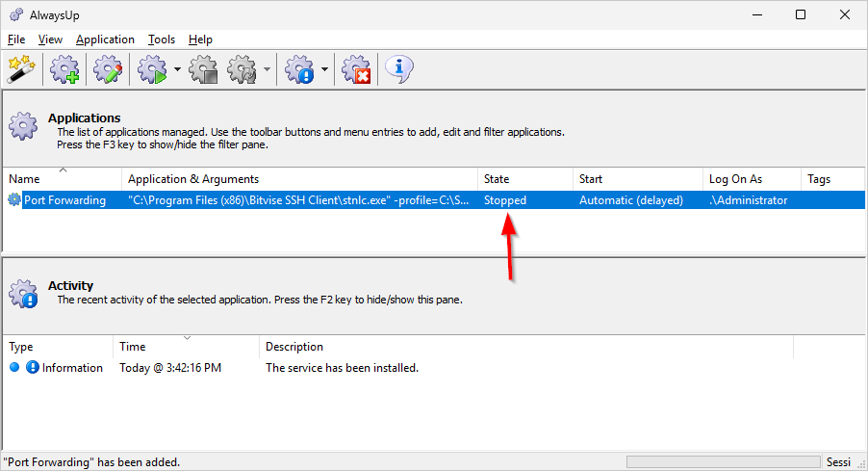The image size is (868, 471).
Task: Click the AlwaysUp title bar app icon
Action: [16, 15]
